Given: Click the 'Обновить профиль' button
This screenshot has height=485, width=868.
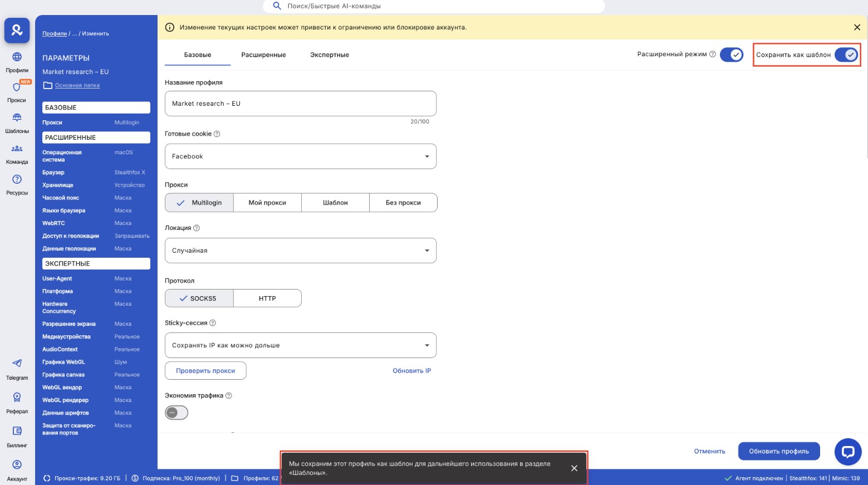Looking at the screenshot, I should point(778,451).
